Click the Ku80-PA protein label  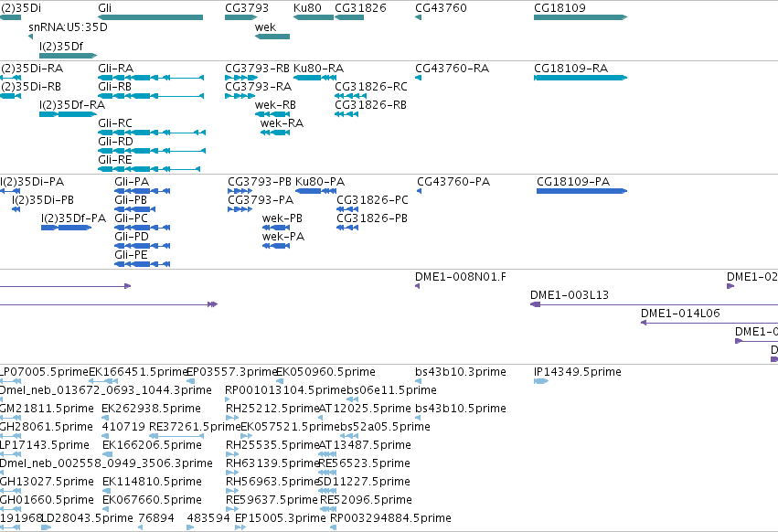coord(320,182)
